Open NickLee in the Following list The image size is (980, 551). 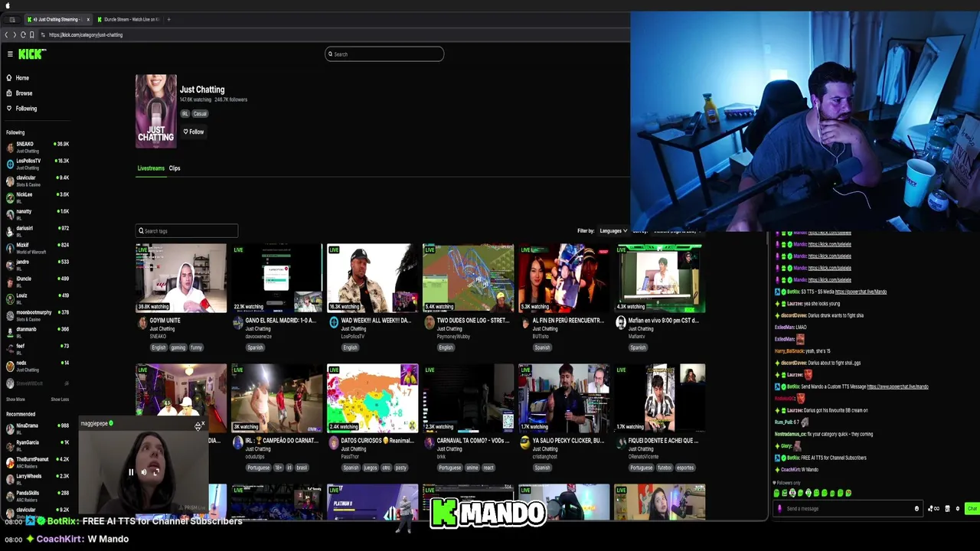point(37,197)
